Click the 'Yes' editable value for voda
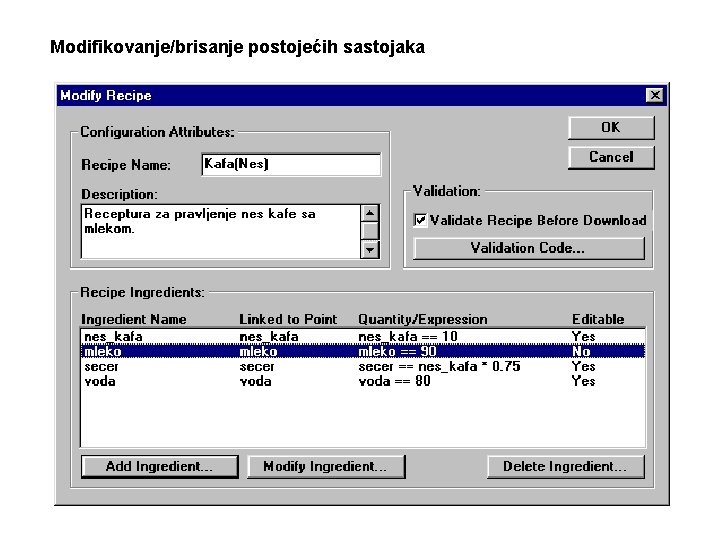Image resolution: width=720 pixels, height=540 pixels. [x=583, y=381]
